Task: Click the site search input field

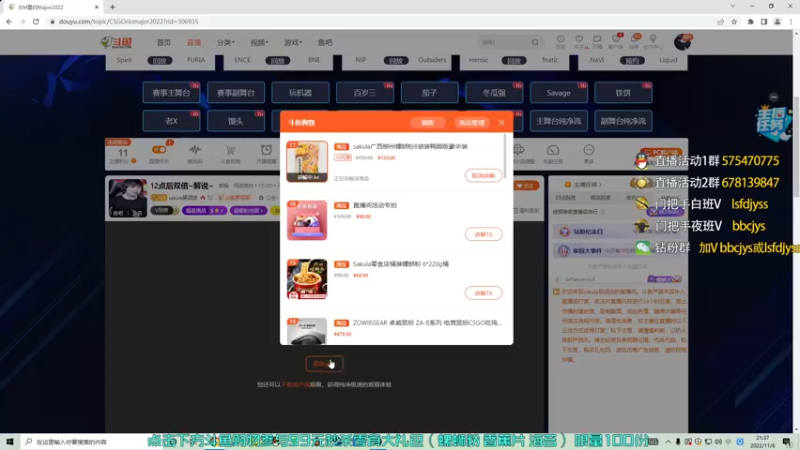Action: (x=504, y=42)
